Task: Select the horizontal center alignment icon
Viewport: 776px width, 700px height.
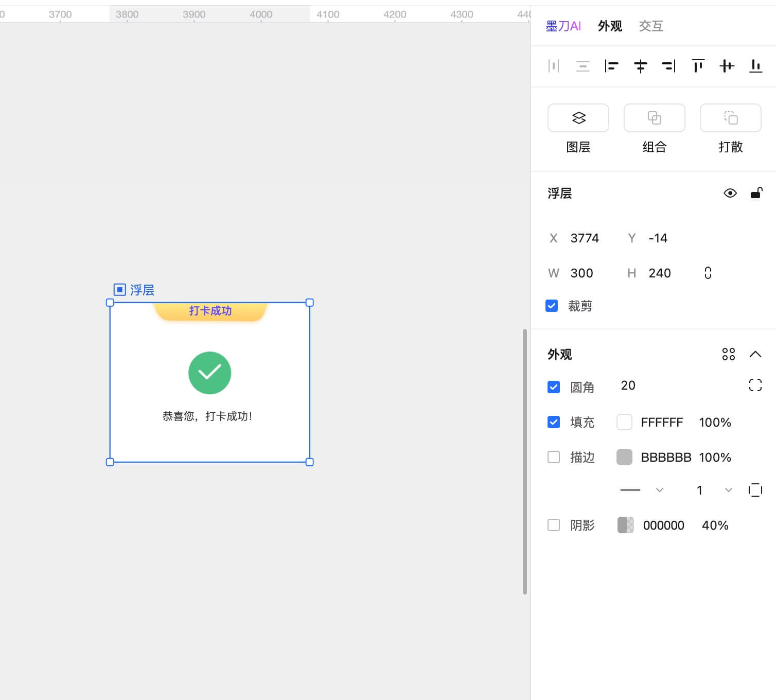Action: click(x=640, y=66)
